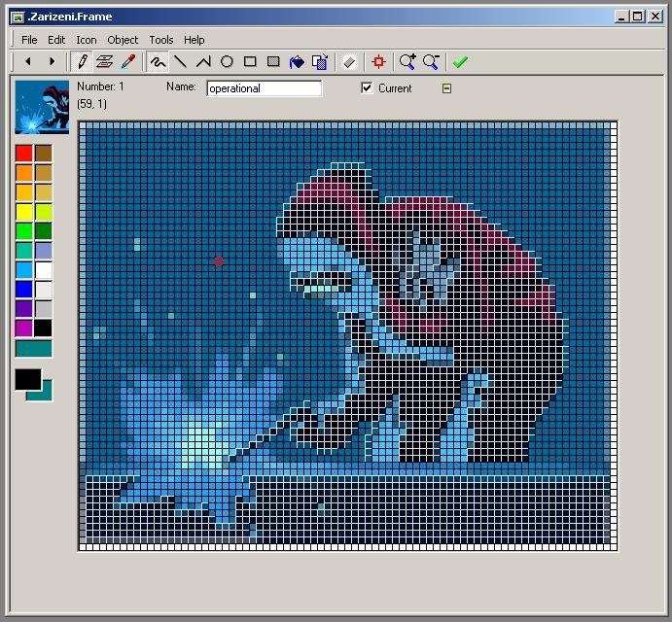672x622 pixels.
Task: Pick the magenta color swatch
Action: point(24,328)
